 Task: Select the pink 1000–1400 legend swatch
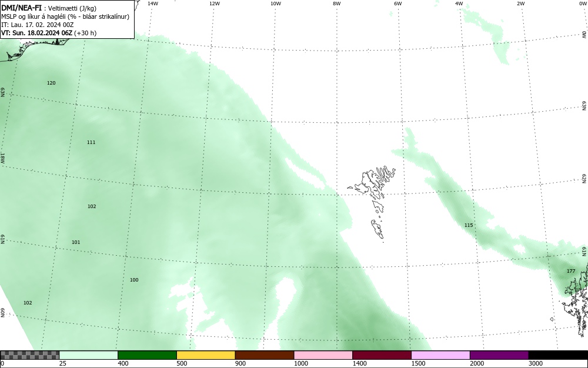click(323, 355)
